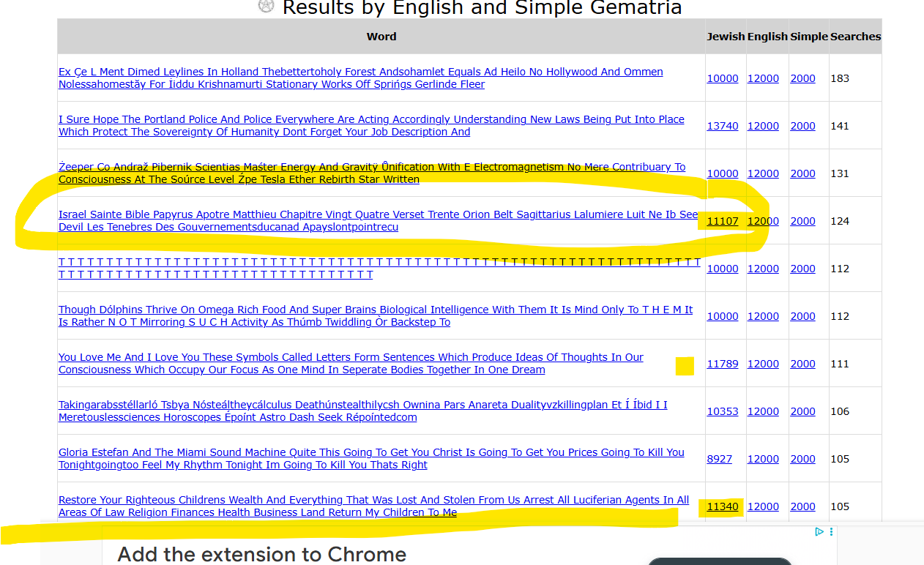Image resolution: width=924 pixels, height=565 pixels.
Task: Select the searches count 183
Action: point(840,78)
